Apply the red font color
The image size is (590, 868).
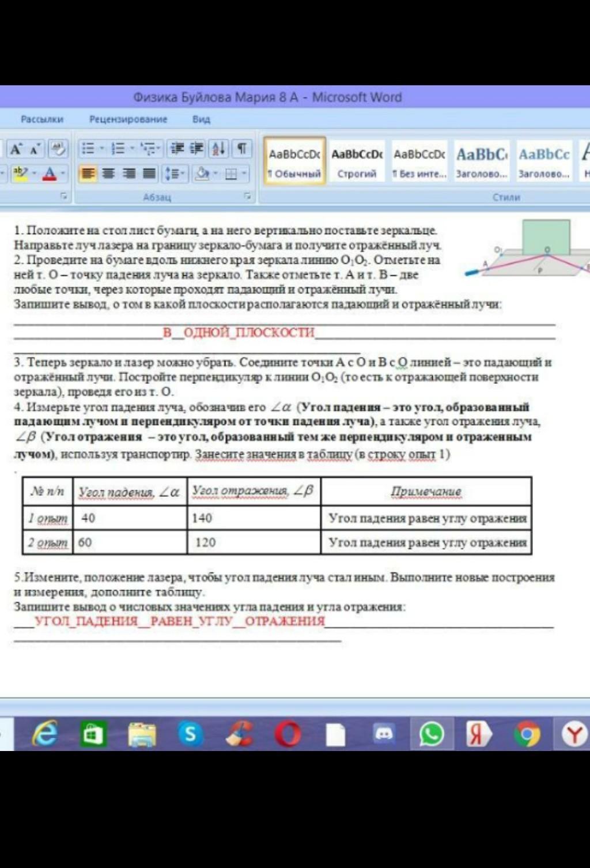[50, 173]
